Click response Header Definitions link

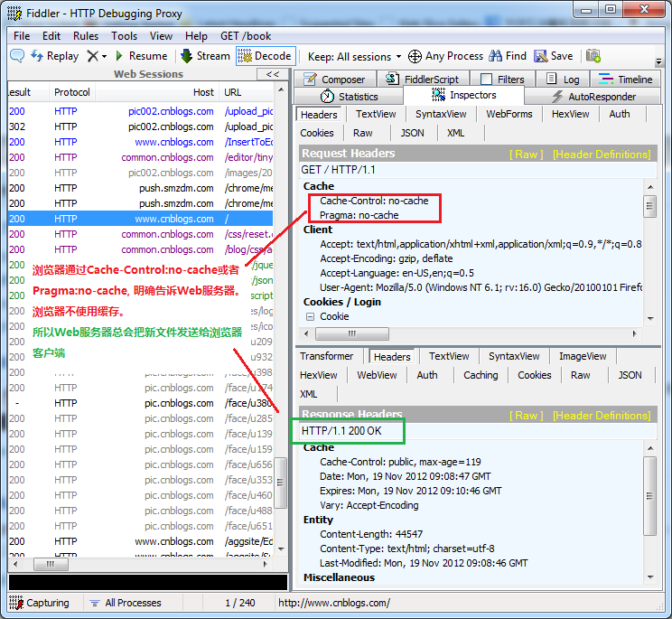tap(602, 416)
